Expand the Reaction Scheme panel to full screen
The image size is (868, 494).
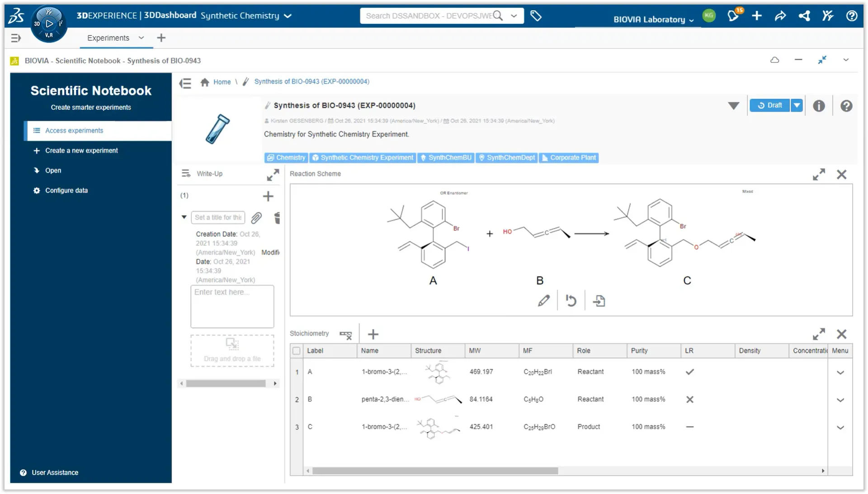818,174
